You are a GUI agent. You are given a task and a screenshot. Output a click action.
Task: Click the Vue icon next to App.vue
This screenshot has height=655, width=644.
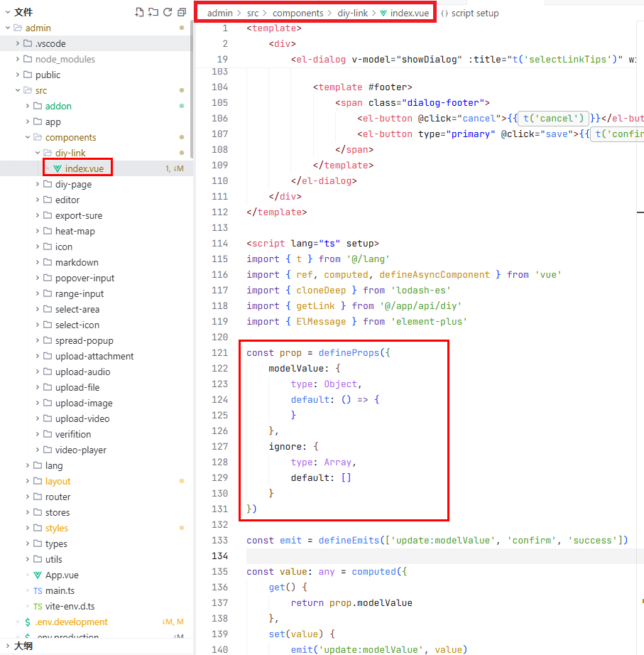(x=38, y=575)
